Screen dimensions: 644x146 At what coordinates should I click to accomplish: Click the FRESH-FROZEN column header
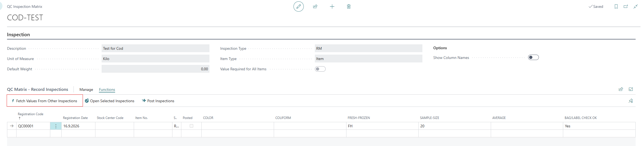click(x=359, y=118)
